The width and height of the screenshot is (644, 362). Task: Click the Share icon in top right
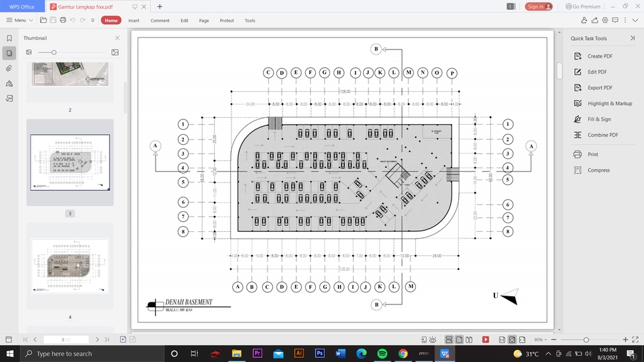[x=594, y=20]
